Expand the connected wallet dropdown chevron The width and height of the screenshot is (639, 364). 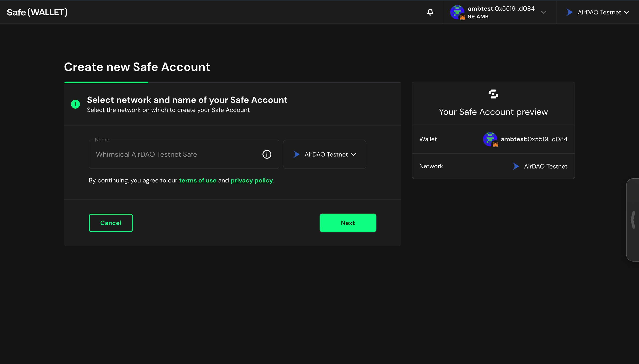543,12
